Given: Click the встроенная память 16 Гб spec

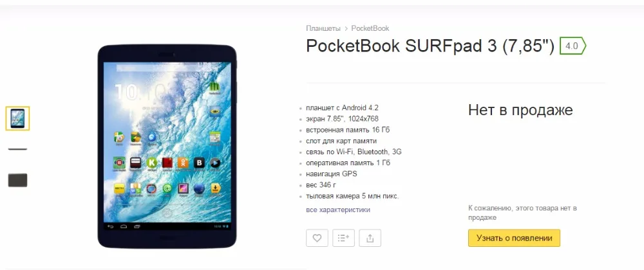Looking at the screenshot, I should [348, 130].
